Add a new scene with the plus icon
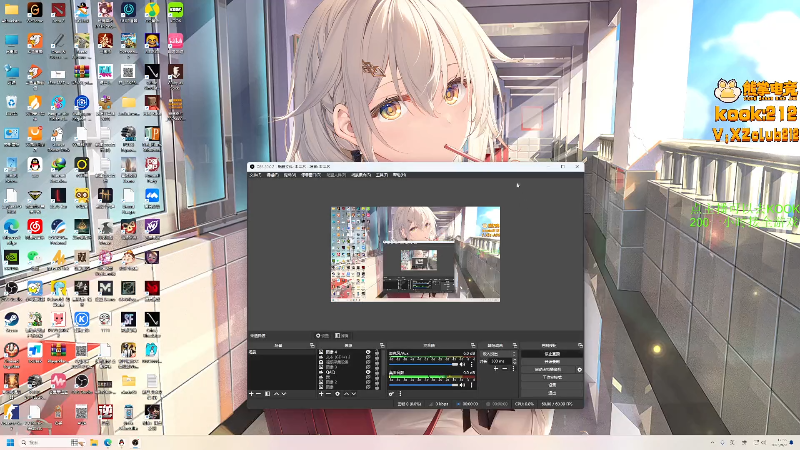This screenshot has height=450, width=800. click(x=251, y=394)
